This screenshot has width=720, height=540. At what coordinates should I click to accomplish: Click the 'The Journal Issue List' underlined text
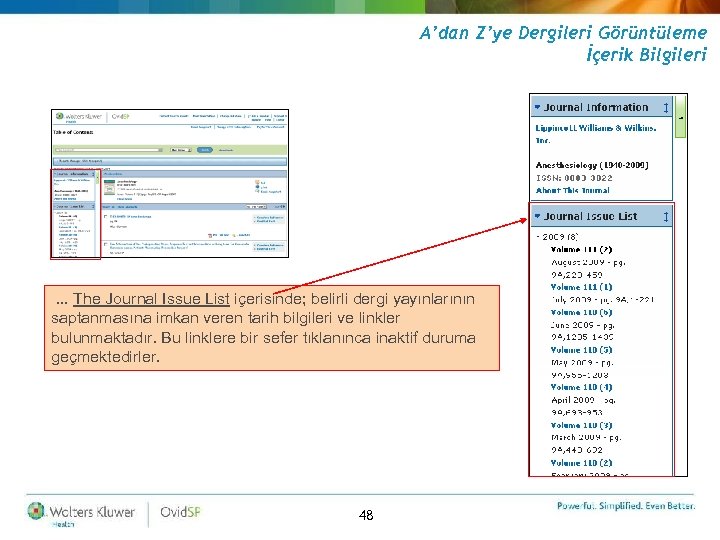click(151, 299)
